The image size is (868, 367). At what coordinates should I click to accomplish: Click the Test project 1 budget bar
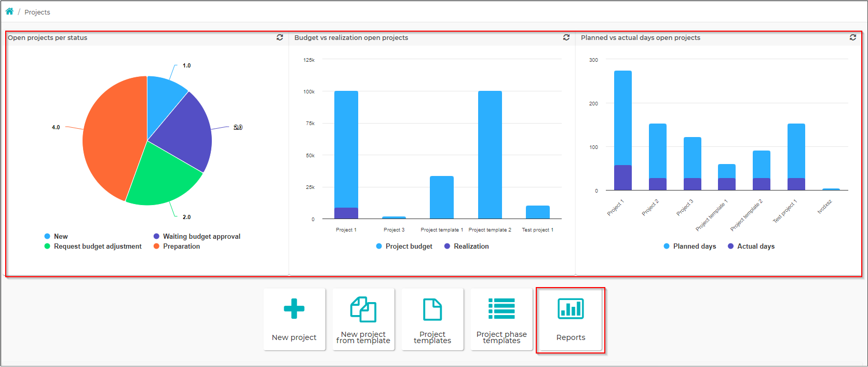coord(538,212)
